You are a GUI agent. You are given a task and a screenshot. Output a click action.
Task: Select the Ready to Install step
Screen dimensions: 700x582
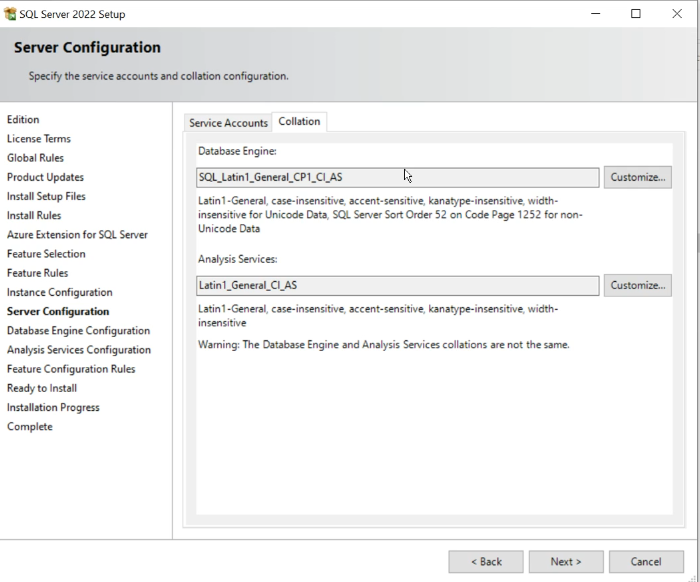tap(42, 388)
